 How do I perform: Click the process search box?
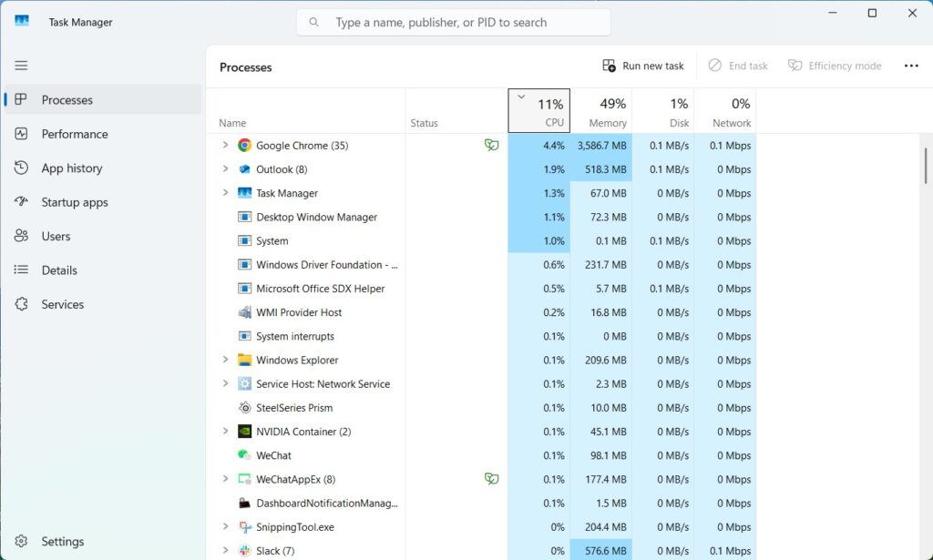coord(454,22)
